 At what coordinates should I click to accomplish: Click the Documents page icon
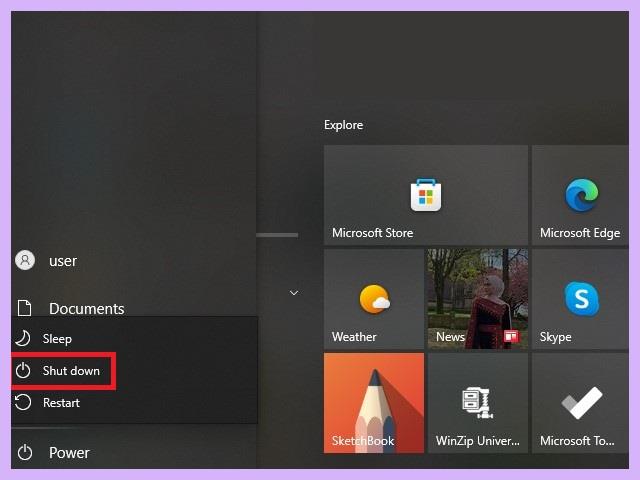pyautogui.click(x=24, y=308)
